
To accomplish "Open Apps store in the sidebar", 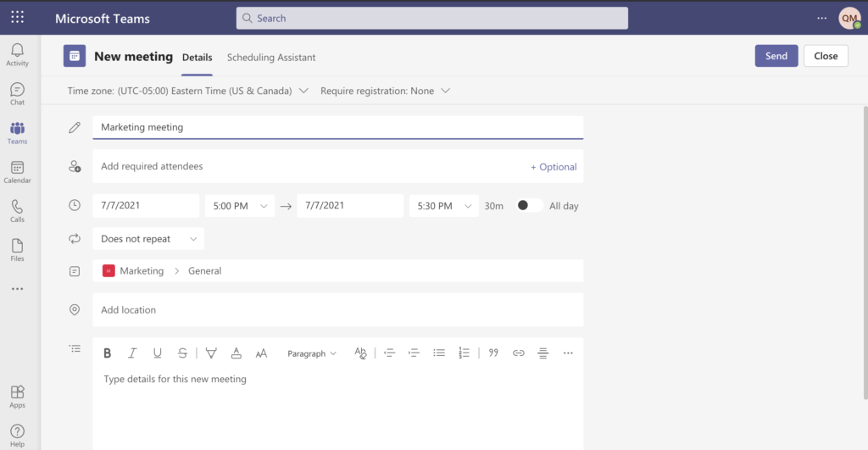I will (17, 397).
